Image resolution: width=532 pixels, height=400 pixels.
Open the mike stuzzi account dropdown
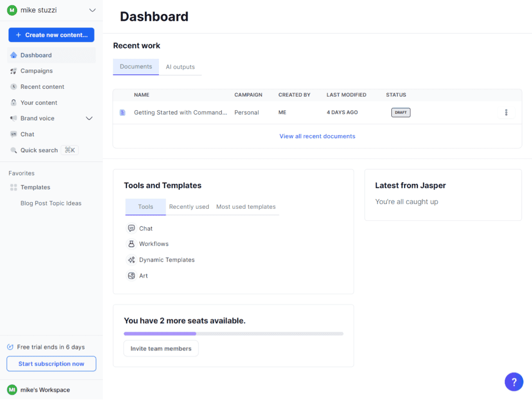point(92,10)
